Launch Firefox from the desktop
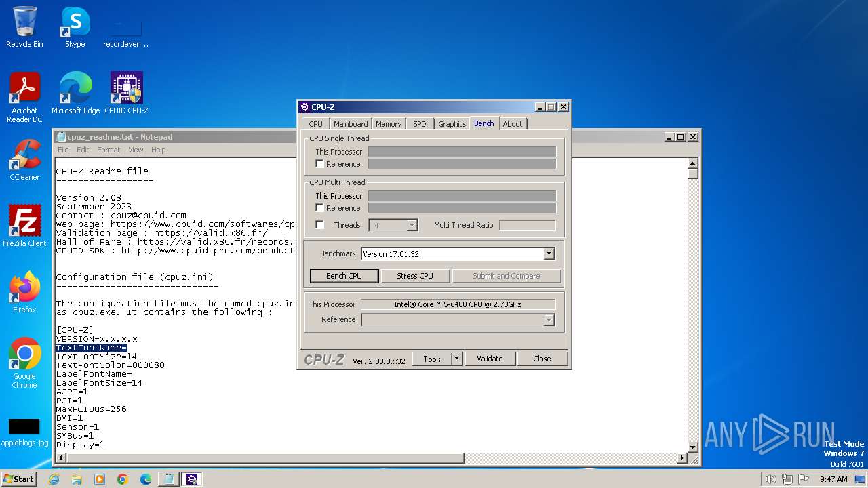Image resolution: width=868 pixels, height=488 pixels. tap(24, 293)
